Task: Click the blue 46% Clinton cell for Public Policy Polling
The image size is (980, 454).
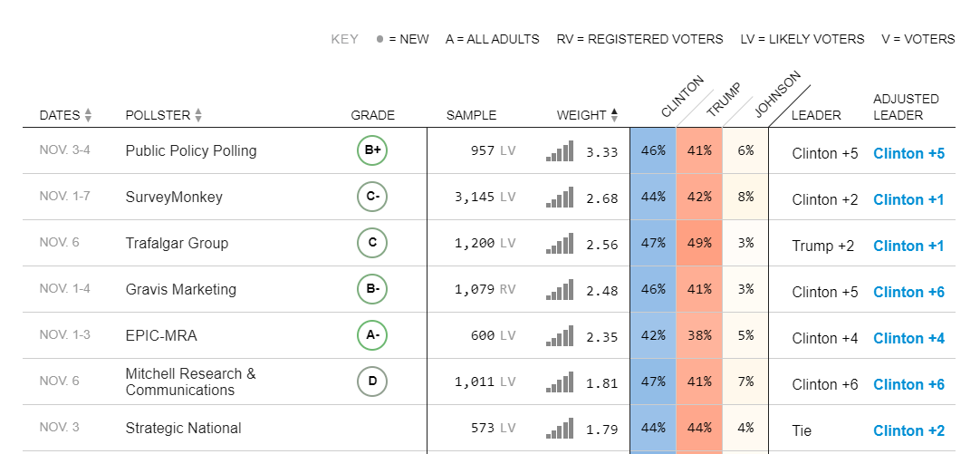Action: [653, 151]
